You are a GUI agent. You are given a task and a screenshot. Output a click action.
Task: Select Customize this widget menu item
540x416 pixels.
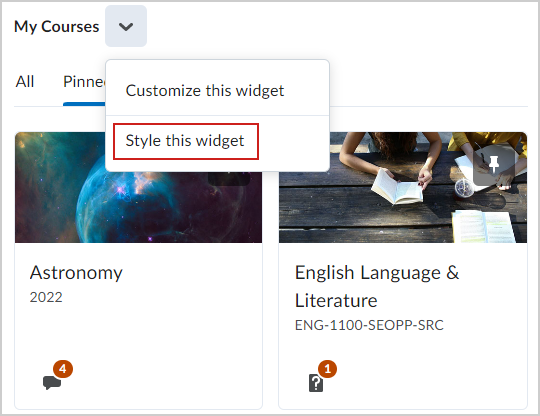(205, 91)
